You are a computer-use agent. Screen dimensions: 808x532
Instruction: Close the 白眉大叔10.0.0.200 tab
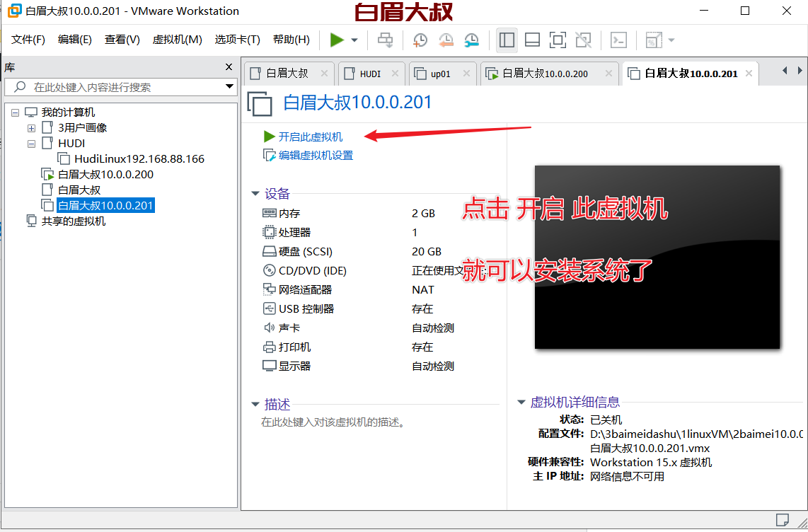[x=608, y=74]
